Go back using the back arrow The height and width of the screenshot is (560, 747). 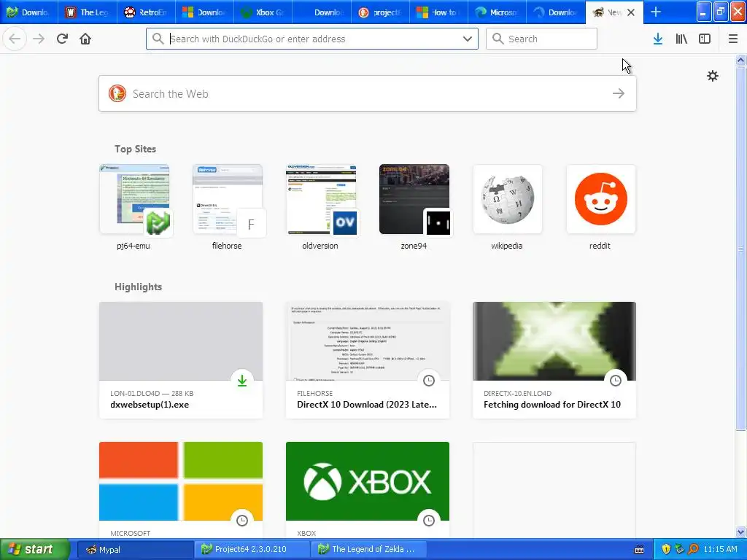15,39
